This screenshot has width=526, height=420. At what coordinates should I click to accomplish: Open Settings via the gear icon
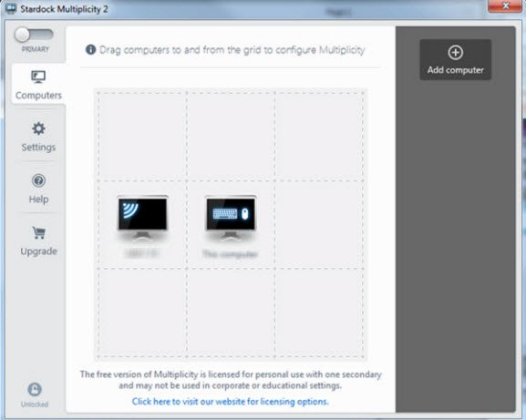(38, 128)
